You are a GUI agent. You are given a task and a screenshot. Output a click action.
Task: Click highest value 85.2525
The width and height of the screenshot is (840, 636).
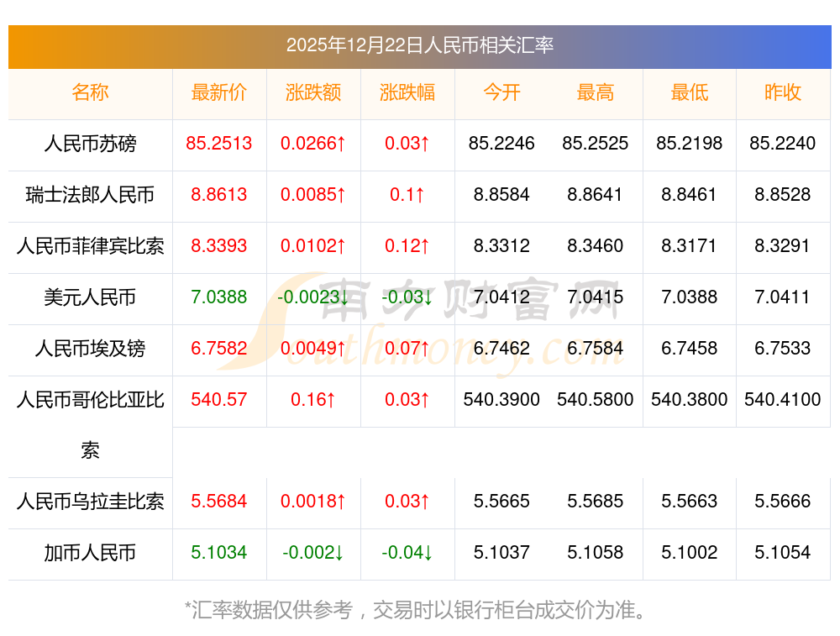pos(596,143)
